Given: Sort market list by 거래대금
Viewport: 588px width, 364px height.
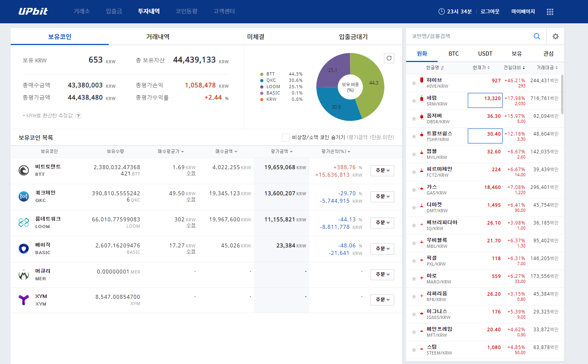Looking at the screenshot, I should pyautogui.click(x=547, y=68).
